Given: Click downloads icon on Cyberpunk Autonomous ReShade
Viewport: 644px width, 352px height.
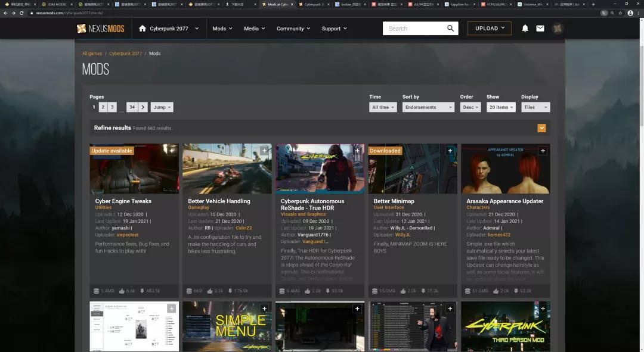Looking at the screenshot, I should pyautogui.click(x=328, y=291).
